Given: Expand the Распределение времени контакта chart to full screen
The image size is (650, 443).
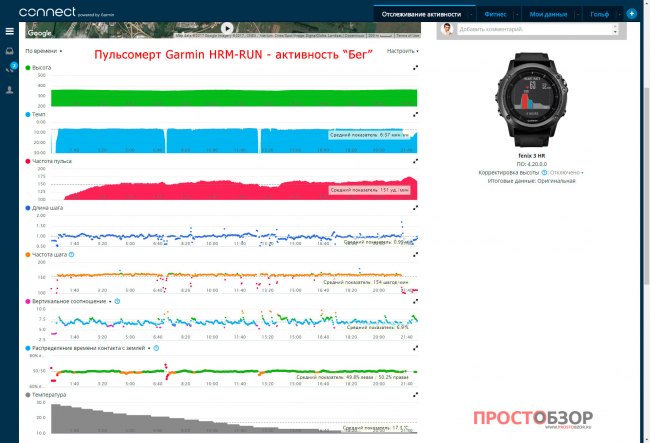Looking at the screenshot, I should [x=415, y=348].
